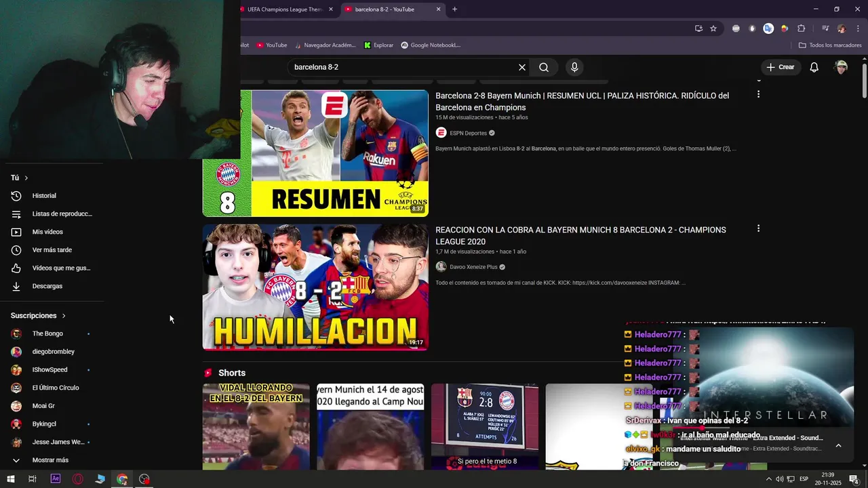Open Videos que me gustan in sidebar
This screenshot has width=868, height=488.
[52, 268]
